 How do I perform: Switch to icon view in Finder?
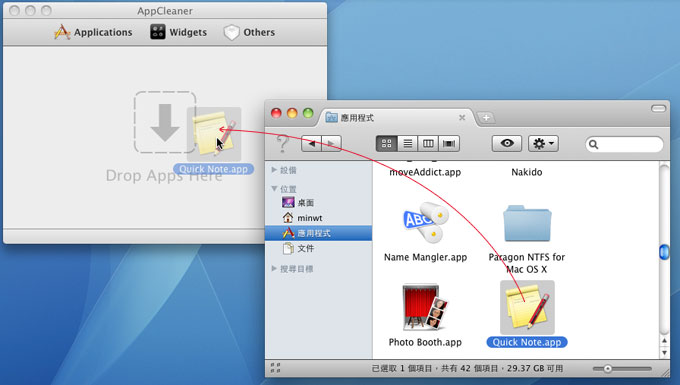386,144
